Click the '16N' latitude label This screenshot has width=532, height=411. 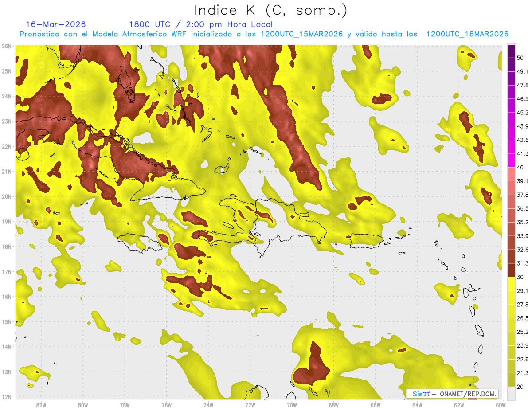coord(7,297)
